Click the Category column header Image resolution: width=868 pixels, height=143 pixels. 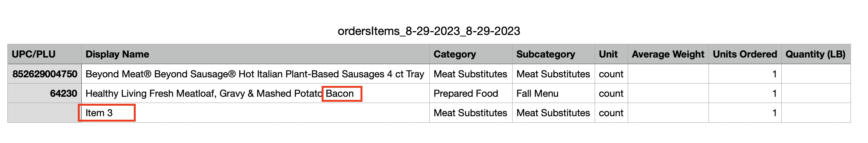pos(471,54)
